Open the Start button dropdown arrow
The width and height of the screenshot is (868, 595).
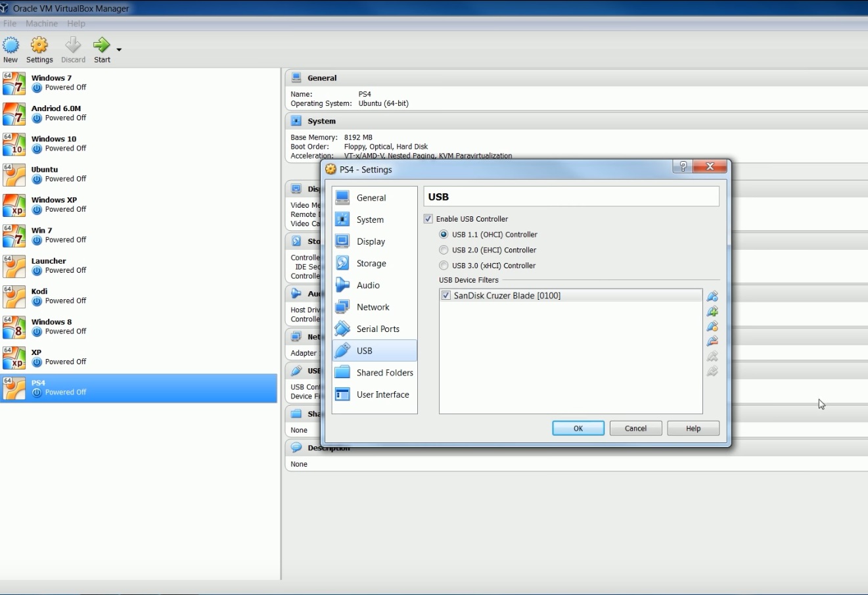click(119, 49)
